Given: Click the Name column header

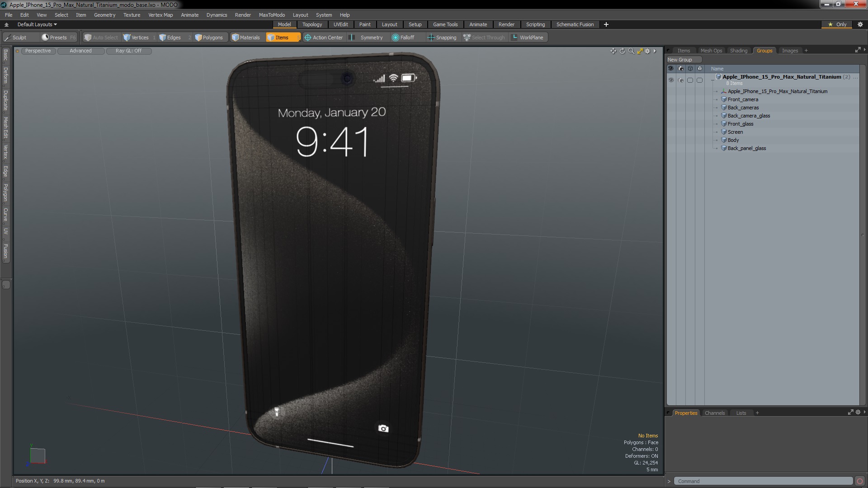Looking at the screenshot, I should 717,69.
